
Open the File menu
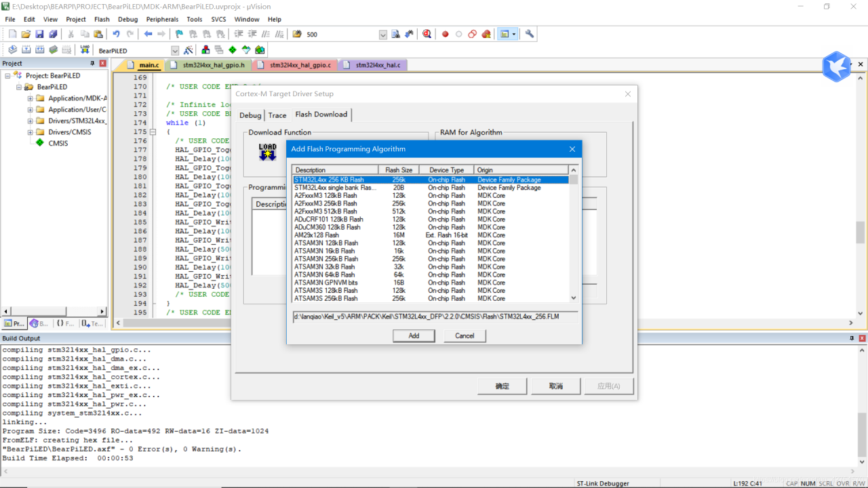[x=10, y=20]
